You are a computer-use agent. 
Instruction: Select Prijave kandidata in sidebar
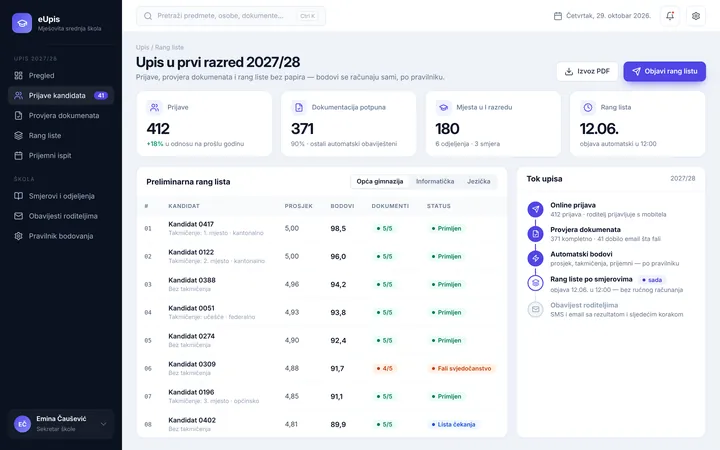point(61,96)
